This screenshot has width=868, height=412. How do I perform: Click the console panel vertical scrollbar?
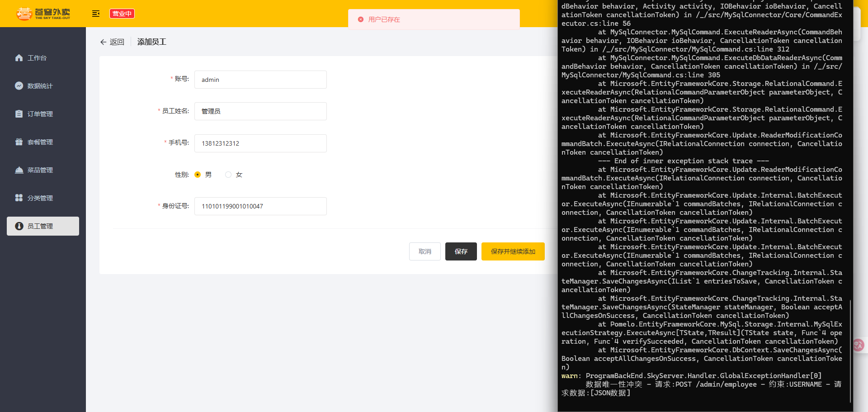[850, 350]
